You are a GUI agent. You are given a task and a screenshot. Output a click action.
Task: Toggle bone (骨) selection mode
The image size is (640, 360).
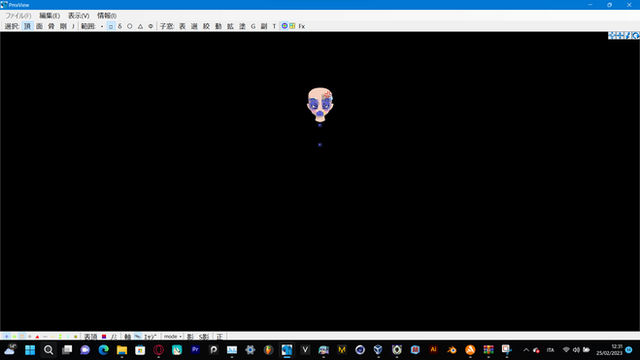point(51,26)
